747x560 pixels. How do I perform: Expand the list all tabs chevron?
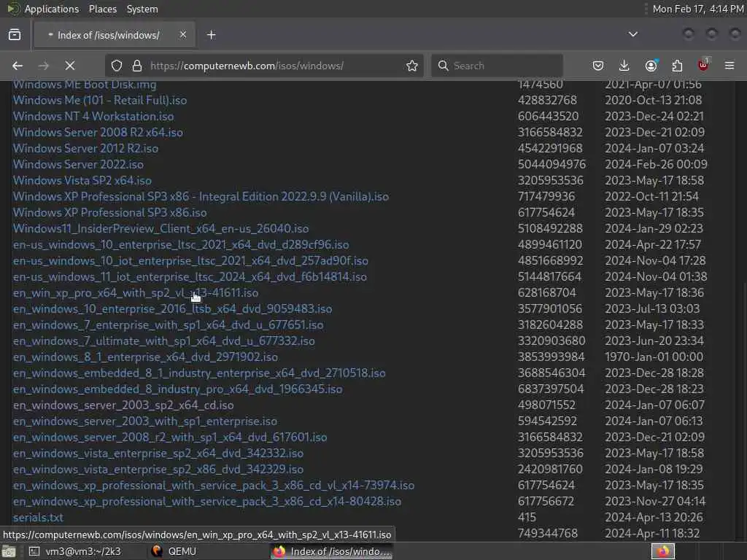[x=632, y=34]
